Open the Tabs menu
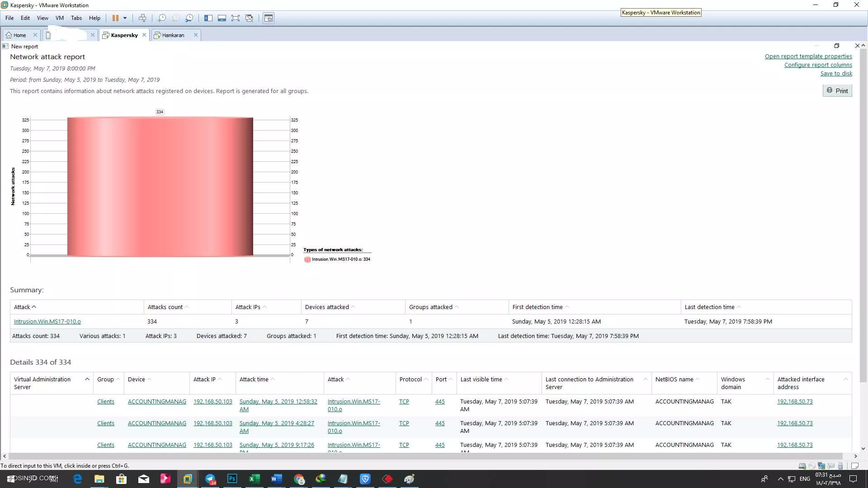The width and height of the screenshot is (868, 488). coord(76,18)
